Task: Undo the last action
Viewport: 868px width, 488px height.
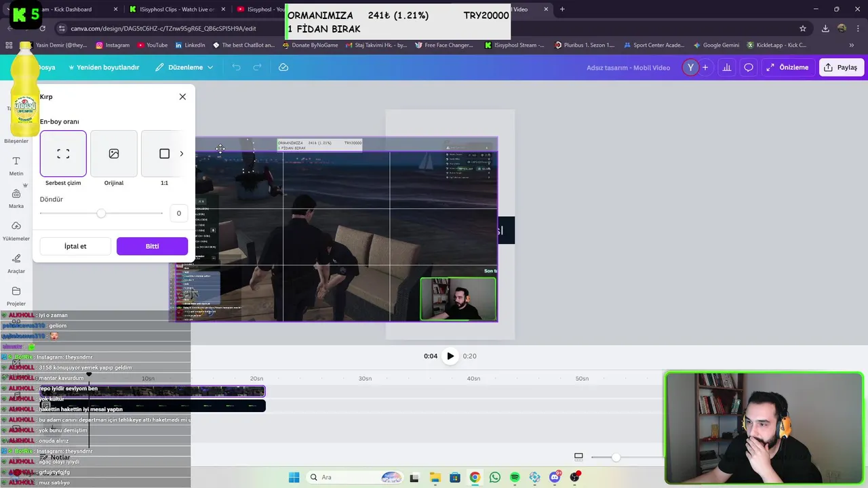Action: pos(236,67)
